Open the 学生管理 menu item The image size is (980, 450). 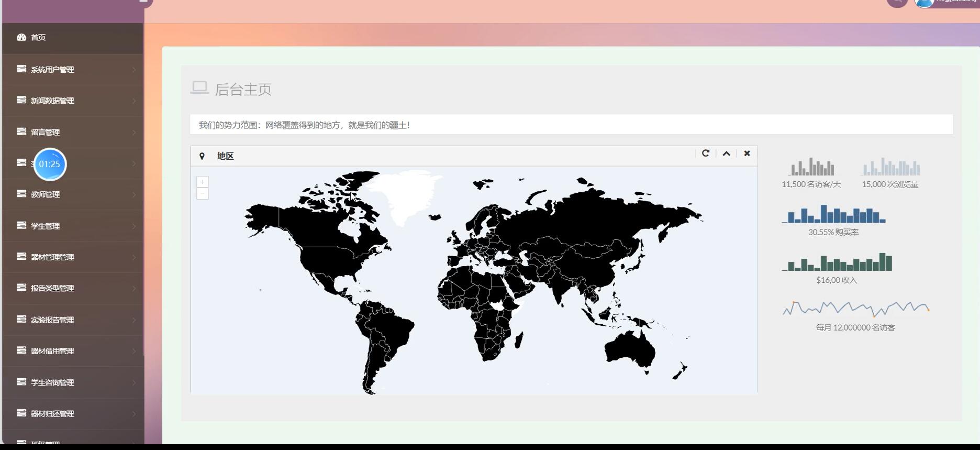click(46, 226)
